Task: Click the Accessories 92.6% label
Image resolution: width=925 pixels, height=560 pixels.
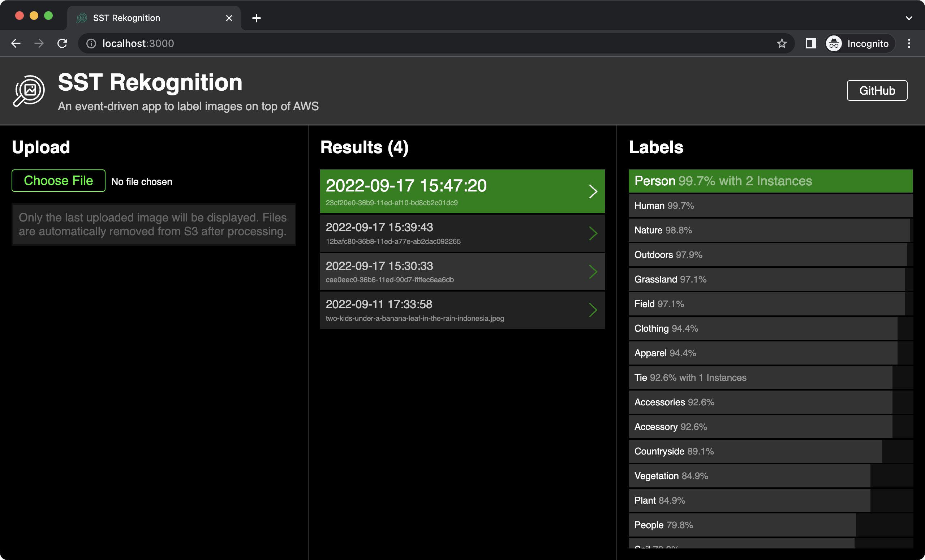Action: pos(771,402)
